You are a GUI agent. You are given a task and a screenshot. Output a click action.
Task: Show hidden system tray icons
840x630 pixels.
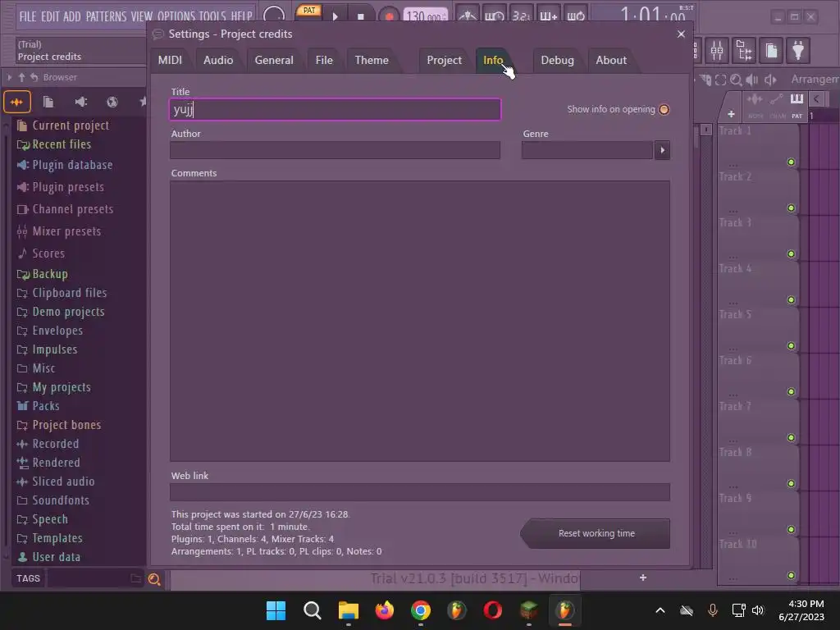(660, 610)
